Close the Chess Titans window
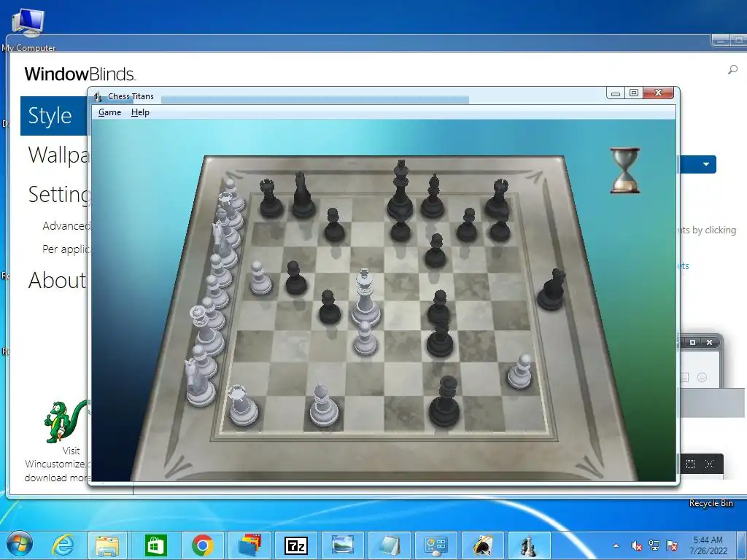 pyautogui.click(x=659, y=93)
